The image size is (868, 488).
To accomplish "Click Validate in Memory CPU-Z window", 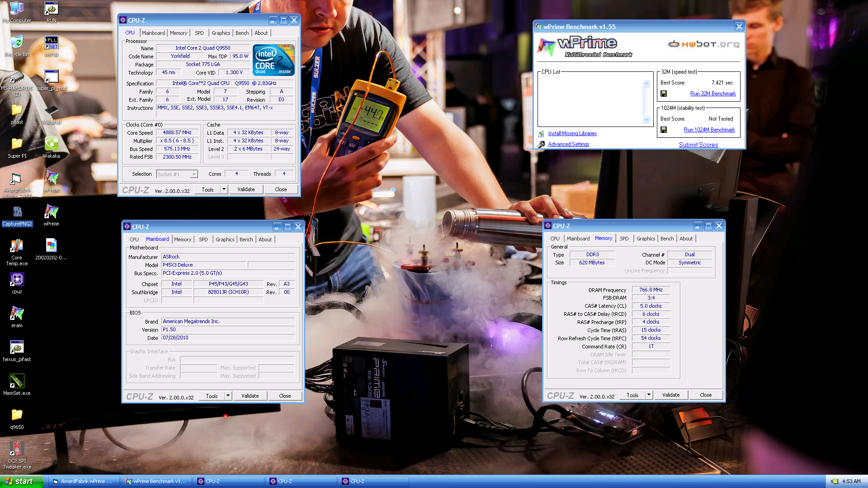I will click(x=671, y=395).
